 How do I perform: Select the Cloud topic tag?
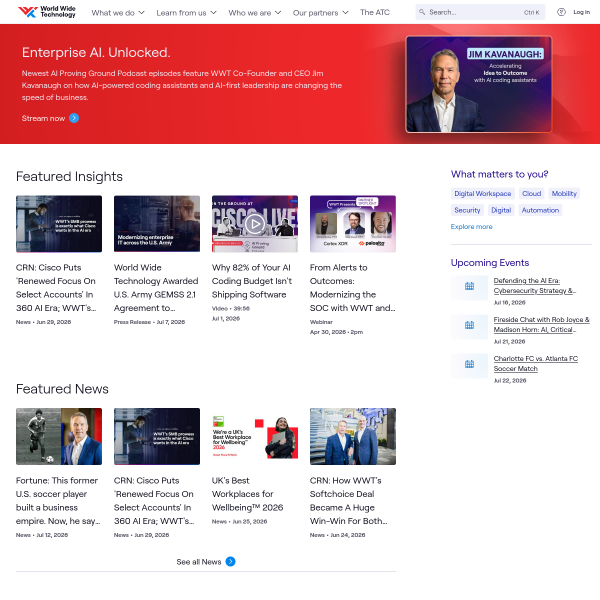[x=532, y=194]
